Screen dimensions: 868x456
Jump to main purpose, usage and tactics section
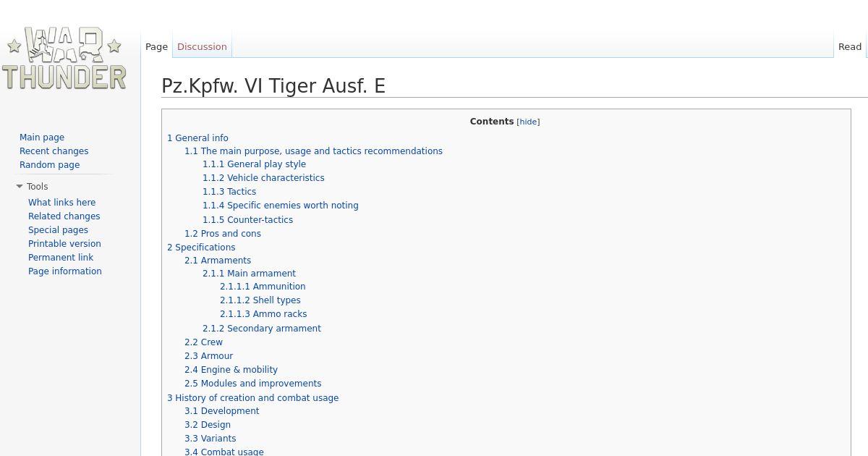(x=313, y=151)
